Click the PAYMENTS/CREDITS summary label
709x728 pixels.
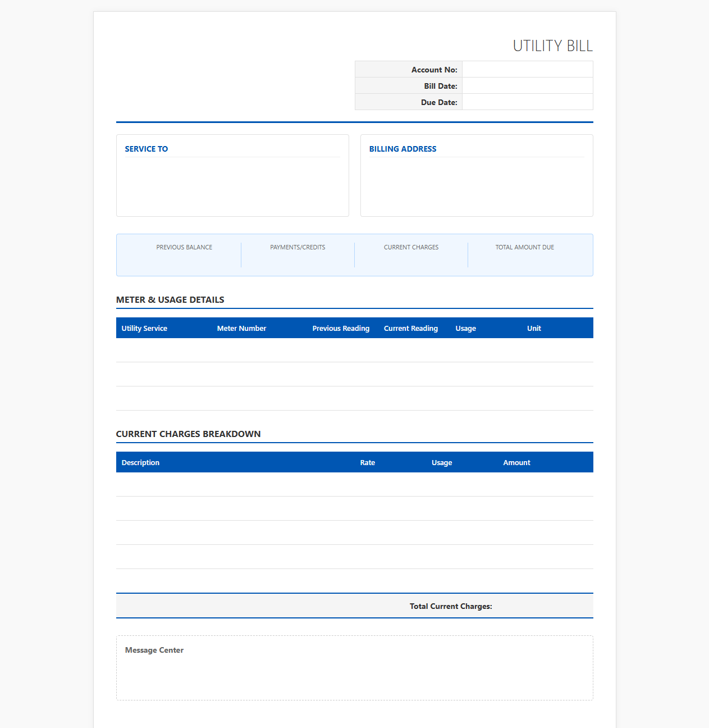click(298, 247)
